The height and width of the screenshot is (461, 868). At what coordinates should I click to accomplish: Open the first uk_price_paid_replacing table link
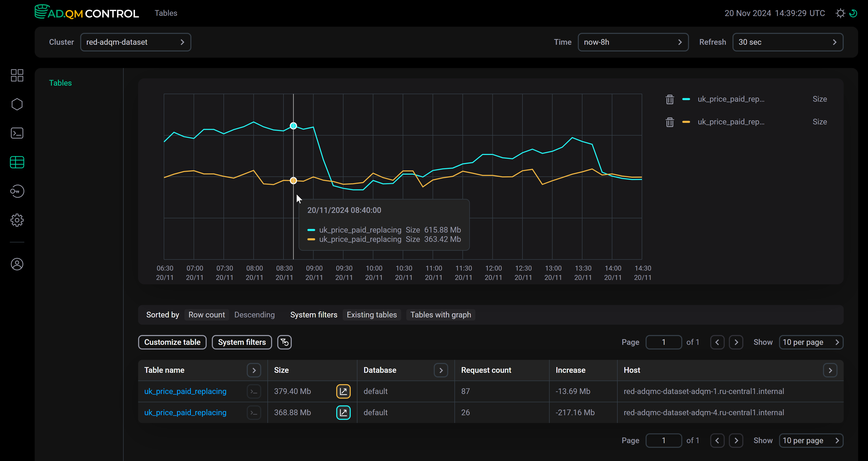[x=185, y=392]
